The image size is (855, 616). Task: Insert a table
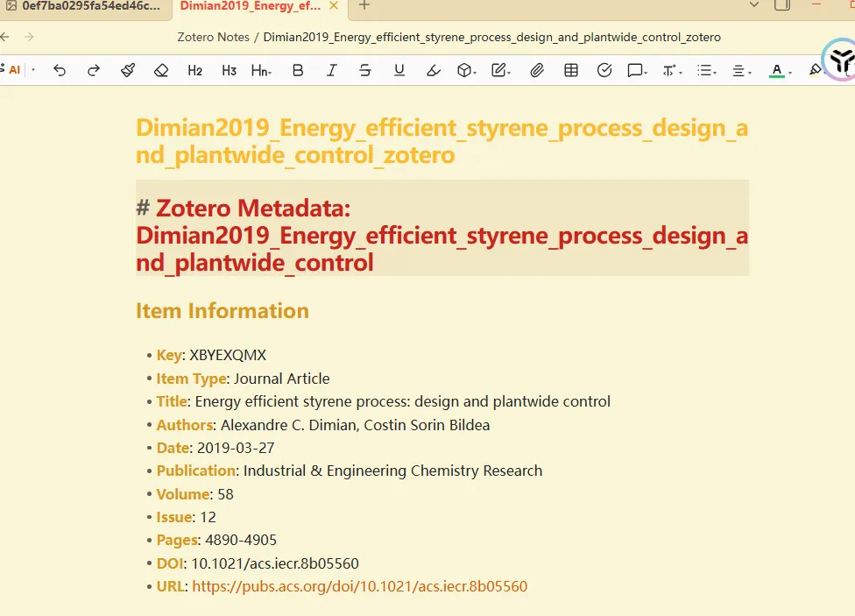(x=571, y=70)
